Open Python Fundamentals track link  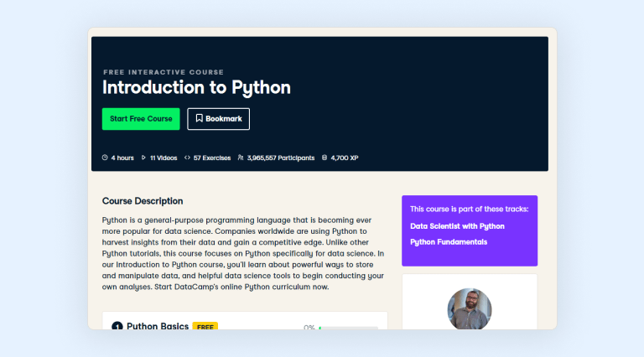[449, 242]
